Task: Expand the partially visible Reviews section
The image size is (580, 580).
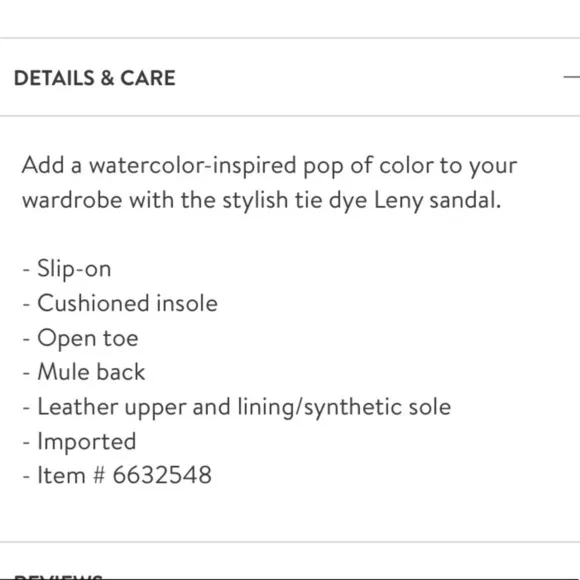Action: click(58, 577)
